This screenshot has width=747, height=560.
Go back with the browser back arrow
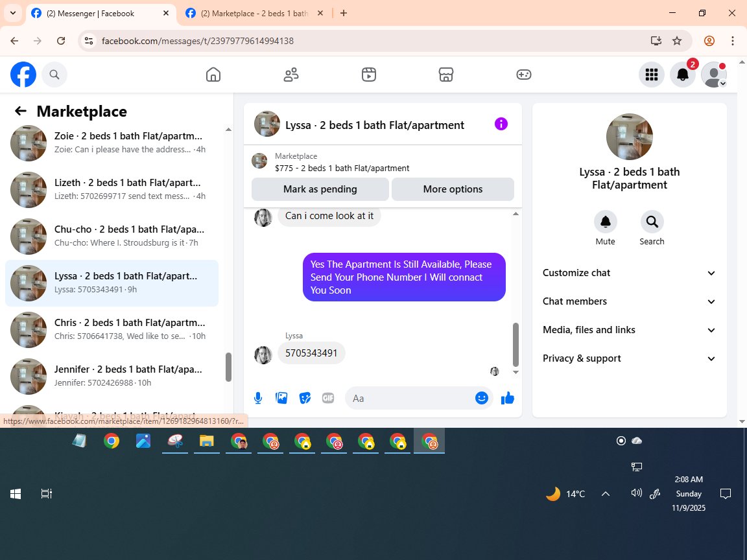[14, 41]
